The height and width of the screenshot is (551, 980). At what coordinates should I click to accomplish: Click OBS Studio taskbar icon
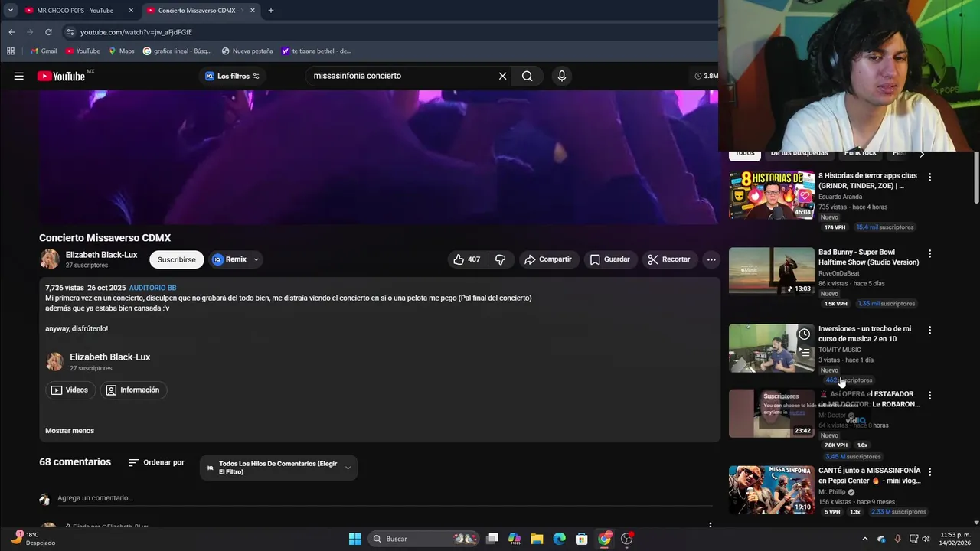626,539
